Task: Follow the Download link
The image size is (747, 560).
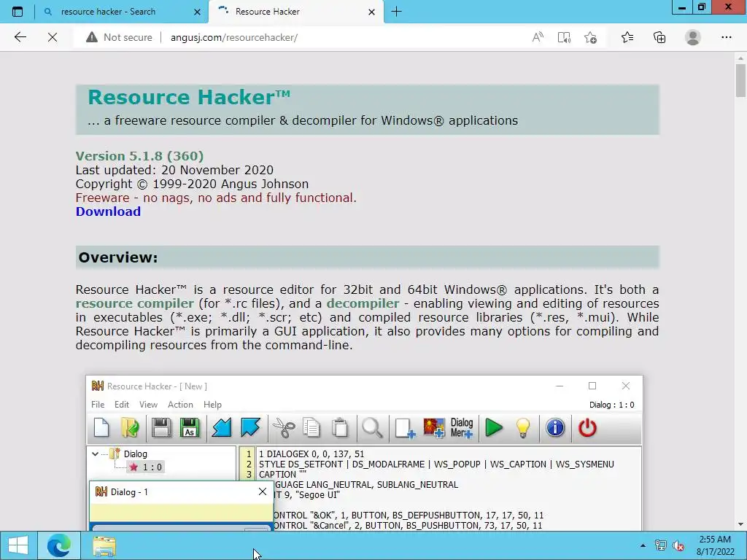Action: (108, 211)
